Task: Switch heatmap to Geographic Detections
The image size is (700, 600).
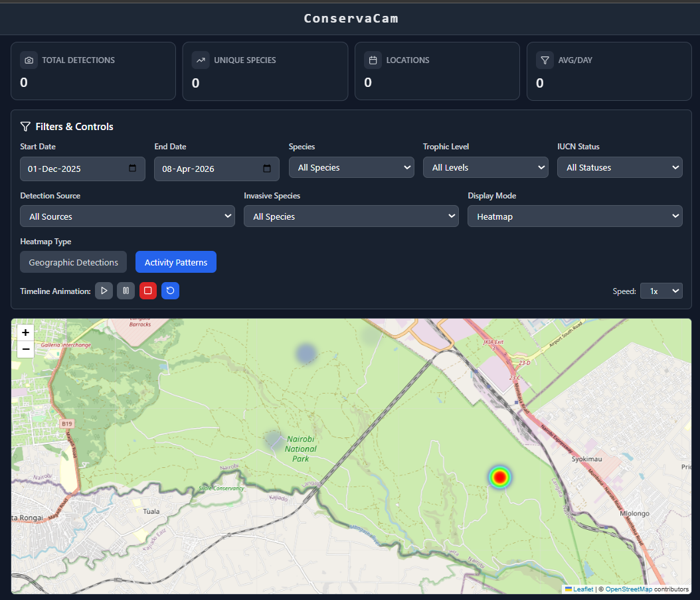Action: pyautogui.click(x=73, y=262)
